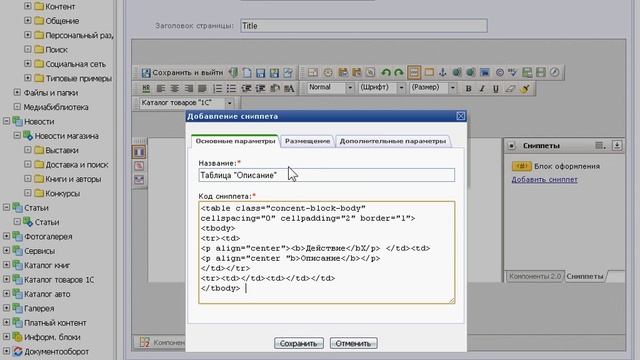This screenshot has height=360, width=640.
Task: Click the Сниппеты panel download-arrow icon
Action: click(617, 145)
